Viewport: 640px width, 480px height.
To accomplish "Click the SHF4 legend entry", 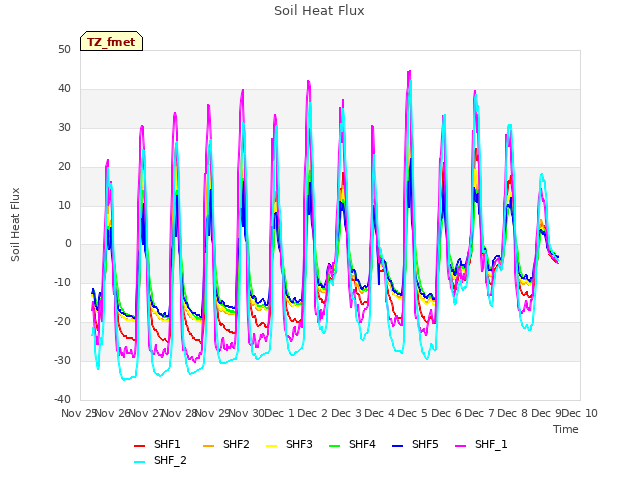I will click(x=352, y=444).
